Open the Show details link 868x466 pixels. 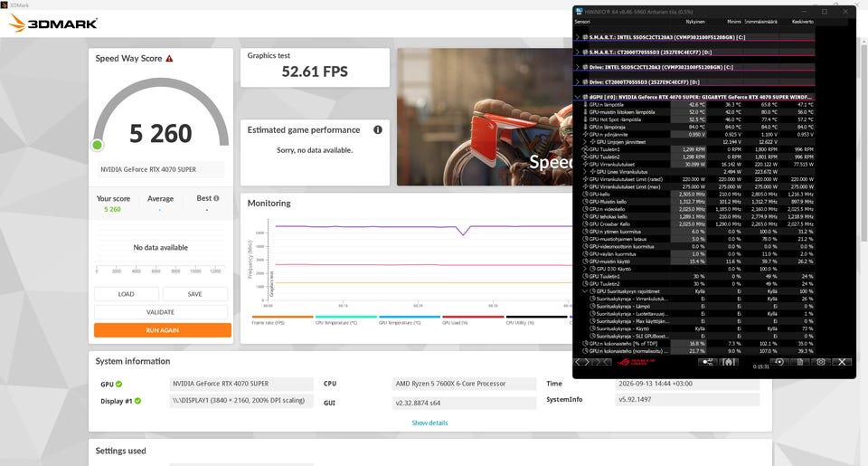429,423
